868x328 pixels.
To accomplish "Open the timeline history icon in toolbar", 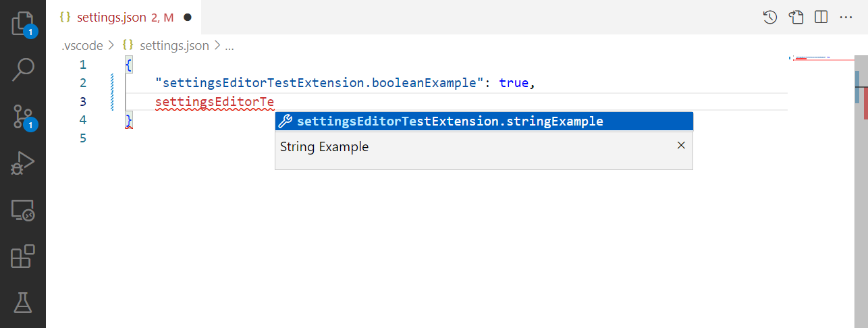I will tap(770, 18).
